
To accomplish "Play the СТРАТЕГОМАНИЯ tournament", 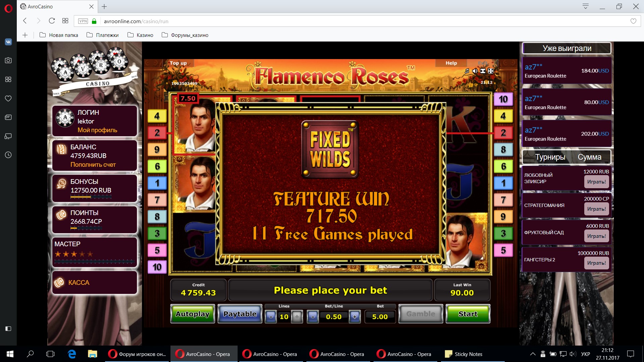I will (596, 209).
